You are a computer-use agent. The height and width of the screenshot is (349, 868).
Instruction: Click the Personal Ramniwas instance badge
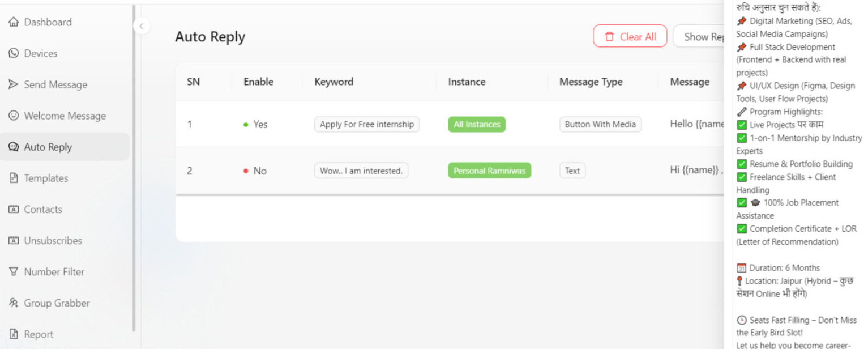click(489, 171)
